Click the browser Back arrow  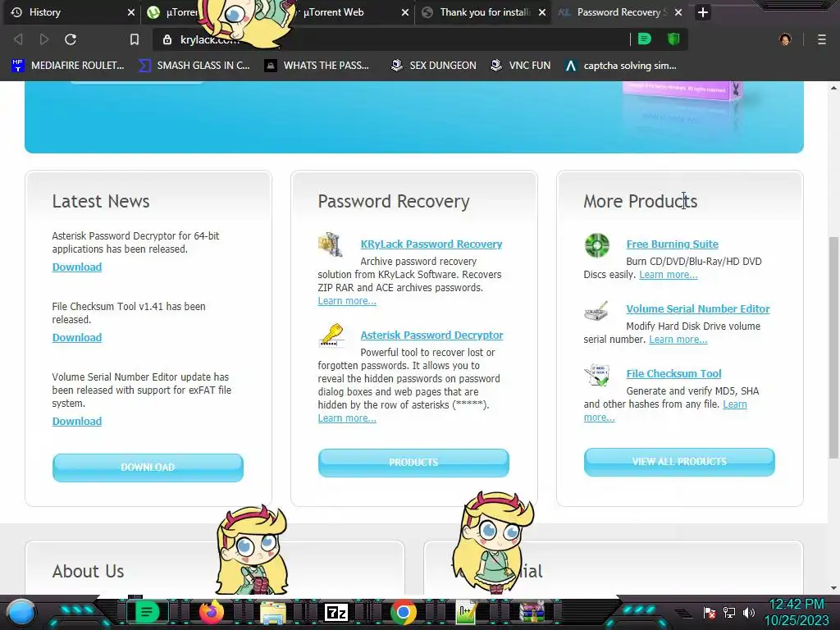(x=18, y=39)
